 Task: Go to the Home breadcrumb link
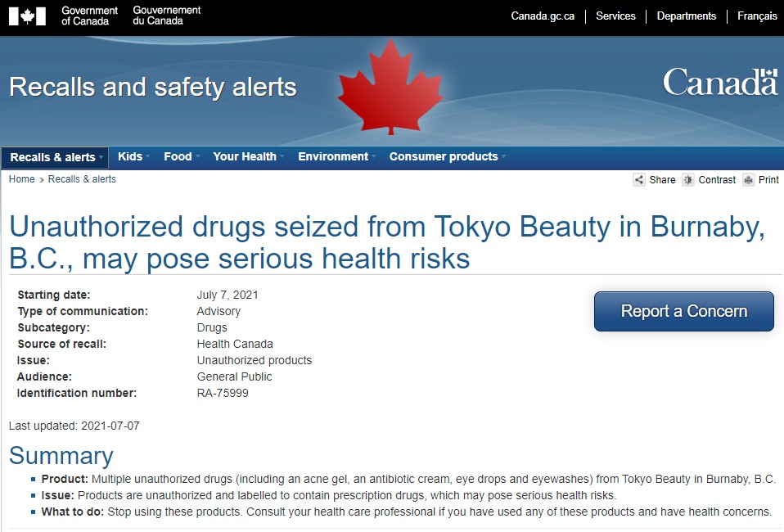22,179
